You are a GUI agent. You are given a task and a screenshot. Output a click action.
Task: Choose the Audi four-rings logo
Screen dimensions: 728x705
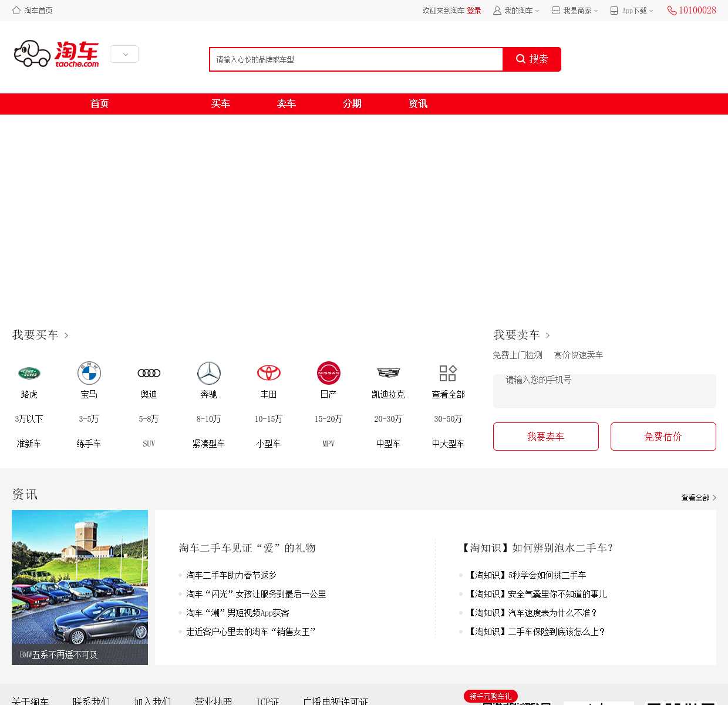coord(149,373)
